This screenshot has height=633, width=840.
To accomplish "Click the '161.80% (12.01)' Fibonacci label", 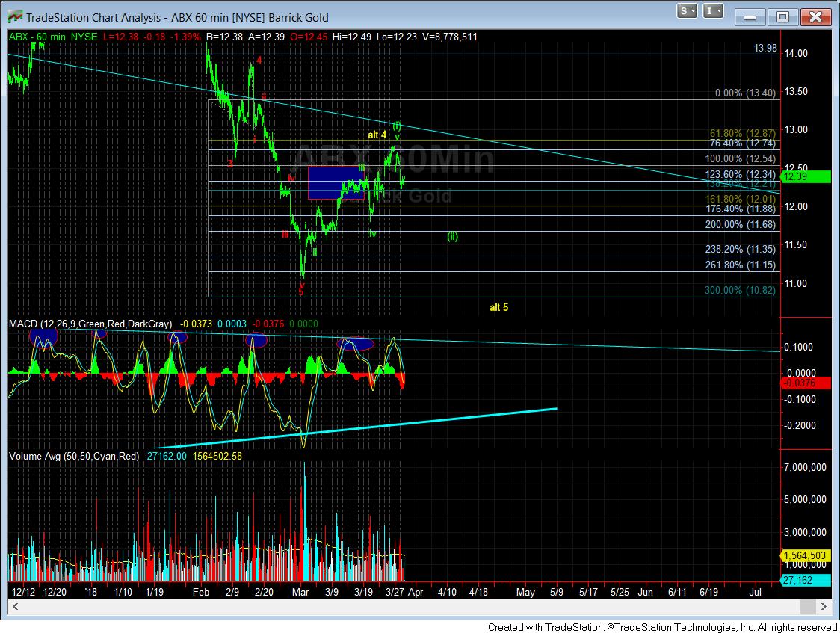I will click(741, 200).
